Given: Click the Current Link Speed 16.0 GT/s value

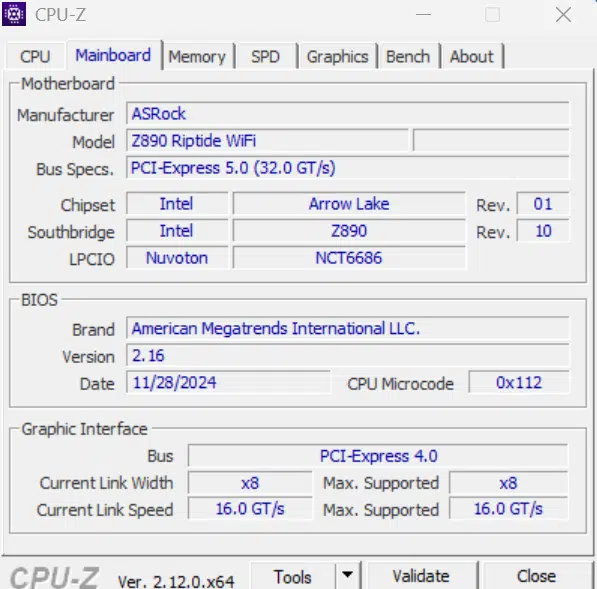Looking at the screenshot, I should click(x=250, y=509).
